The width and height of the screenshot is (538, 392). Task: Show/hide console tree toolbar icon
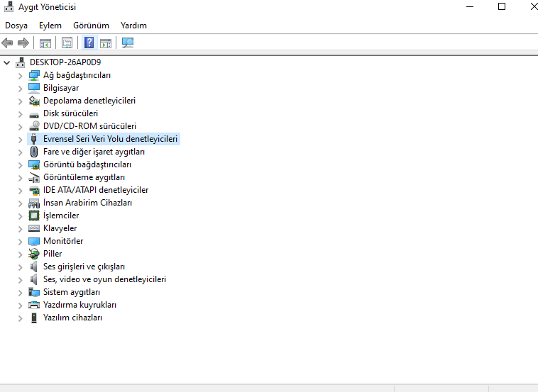click(45, 43)
